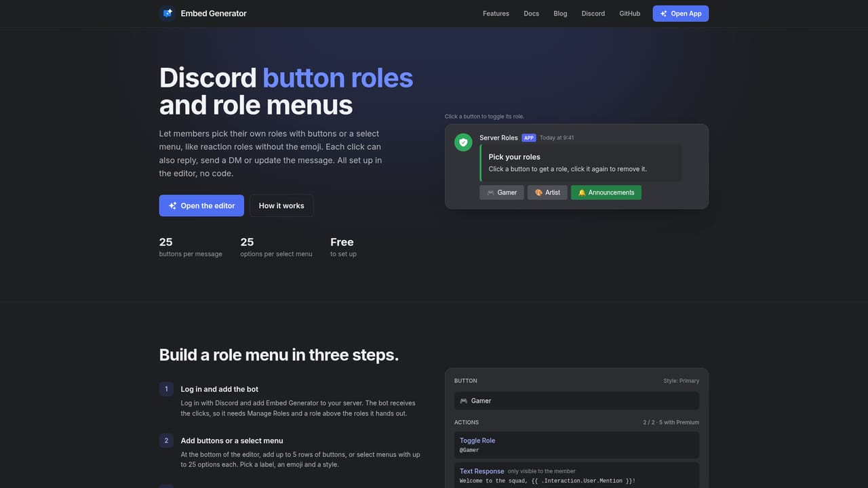Click the How it works button
This screenshot has height=488, width=868.
click(x=281, y=206)
